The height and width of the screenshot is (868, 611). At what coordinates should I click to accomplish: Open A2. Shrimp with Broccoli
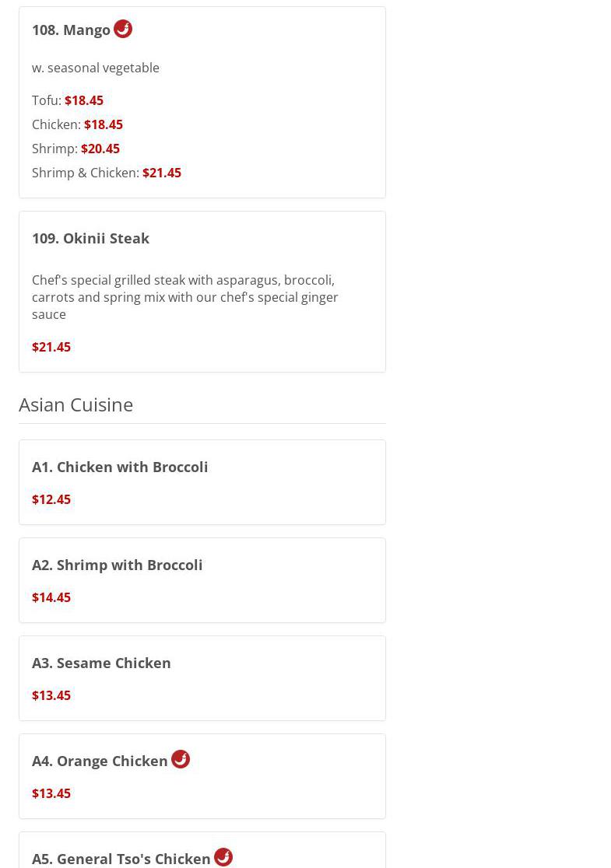click(118, 565)
